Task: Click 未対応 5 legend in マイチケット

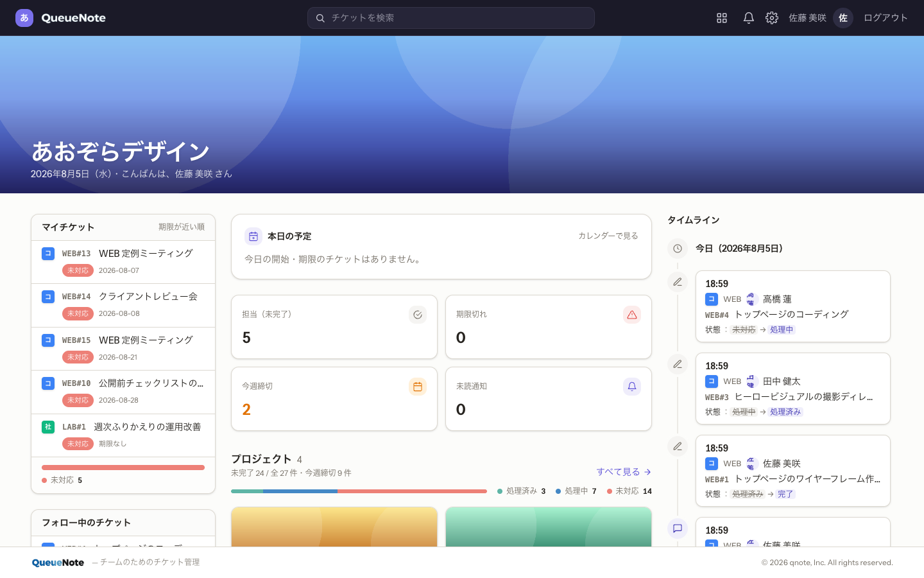Action: [x=62, y=480]
